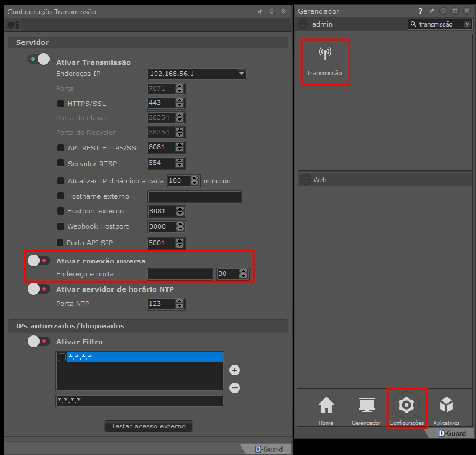
Task: Expand the Endereços IP dropdown
Action: coord(241,74)
